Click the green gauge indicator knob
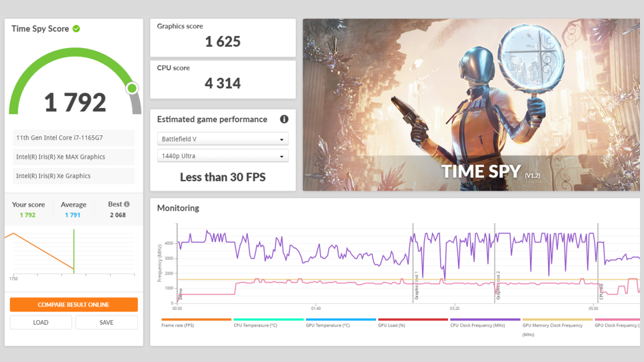Image resolution: width=644 pixels, height=362 pixels. click(x=132, y=89)
